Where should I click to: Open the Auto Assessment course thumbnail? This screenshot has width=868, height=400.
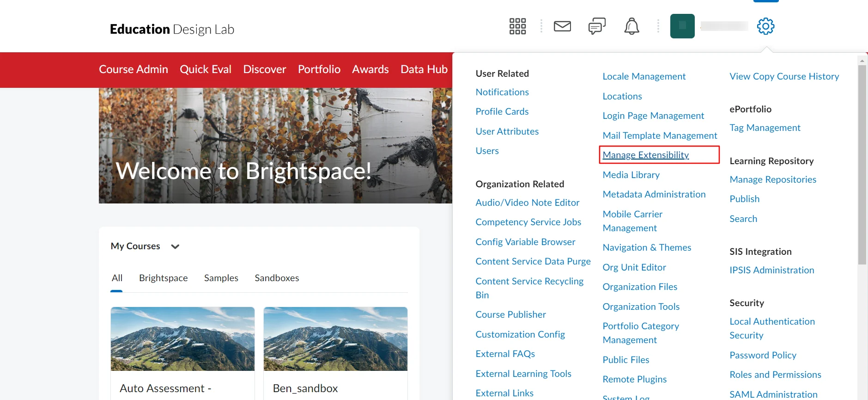[182, 339]
